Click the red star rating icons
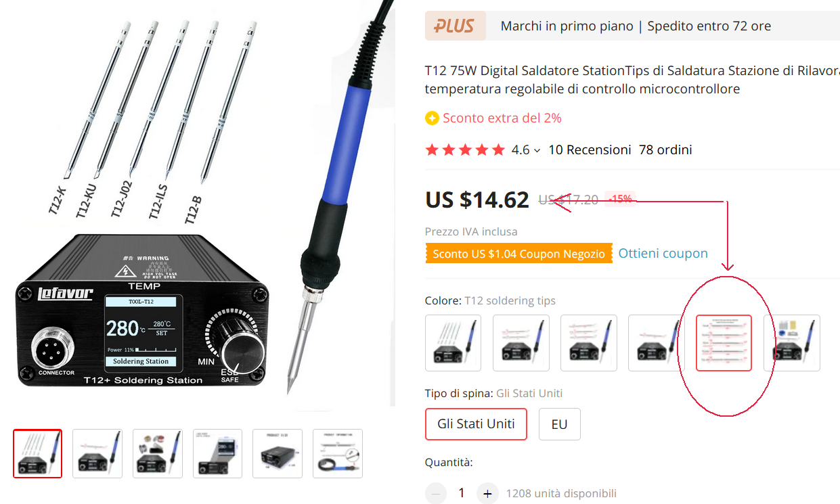Viewport: 840px width, 504px height. coord(465,150)
